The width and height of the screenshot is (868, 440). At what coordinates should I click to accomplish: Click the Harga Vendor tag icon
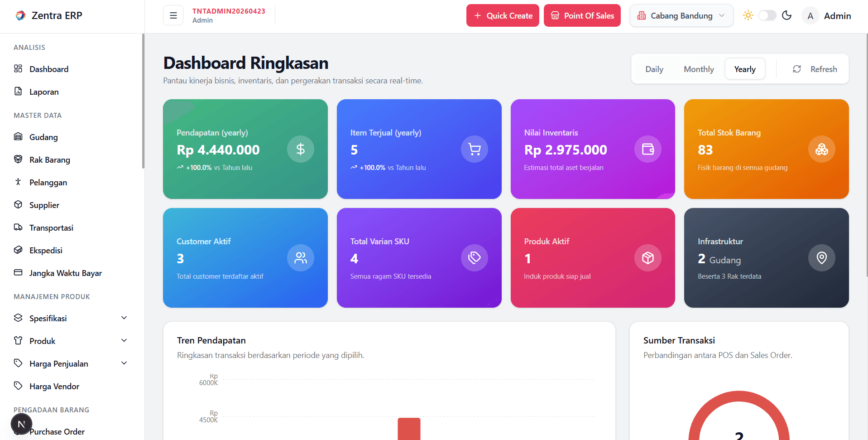pos(18,386)
